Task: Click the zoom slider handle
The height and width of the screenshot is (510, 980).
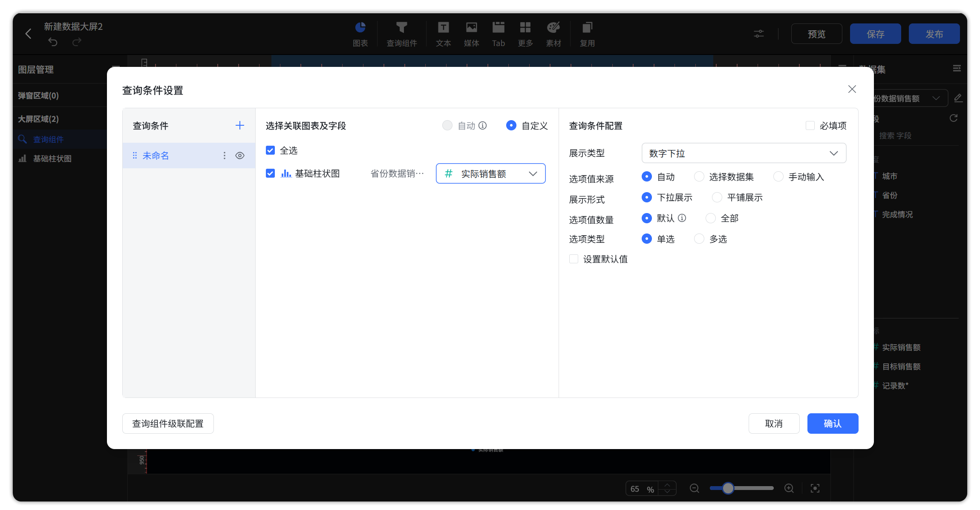Action: 728,488
